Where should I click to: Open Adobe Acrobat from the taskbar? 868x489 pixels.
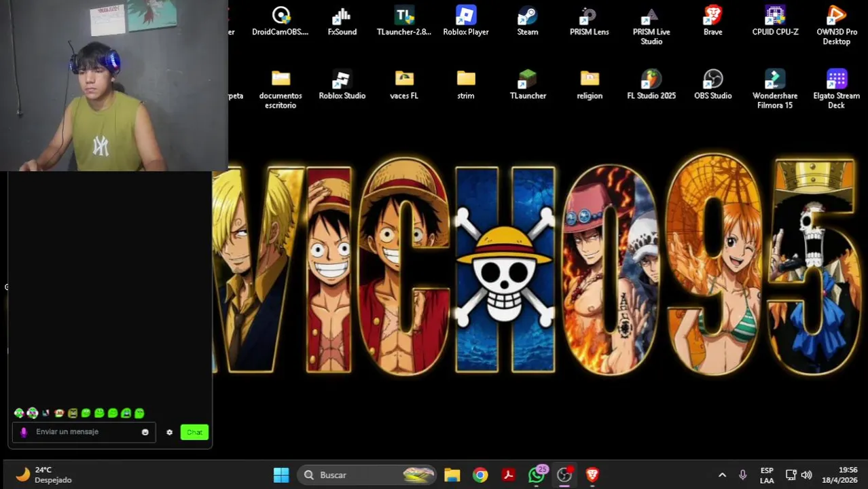[x=508, y=475]
